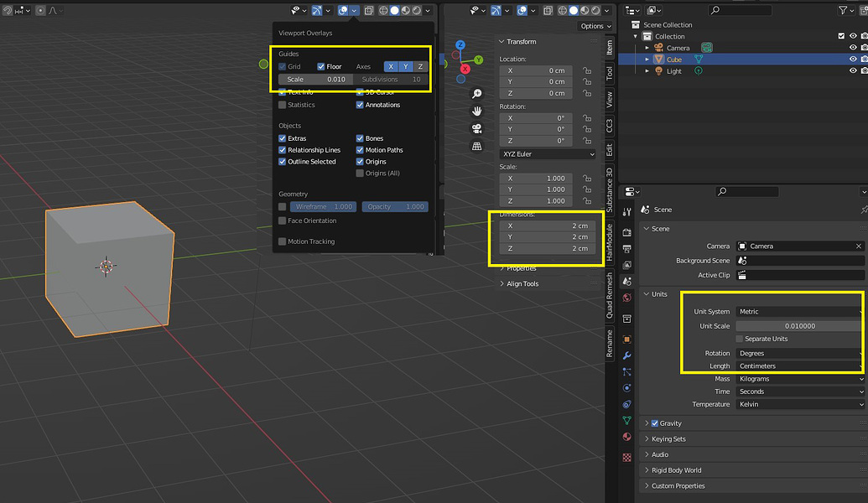Open the Tool settings properties tab

coord(626,212)
